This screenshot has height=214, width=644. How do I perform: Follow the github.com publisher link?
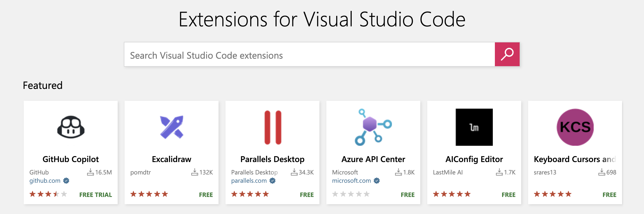click(x=45, y=181)
